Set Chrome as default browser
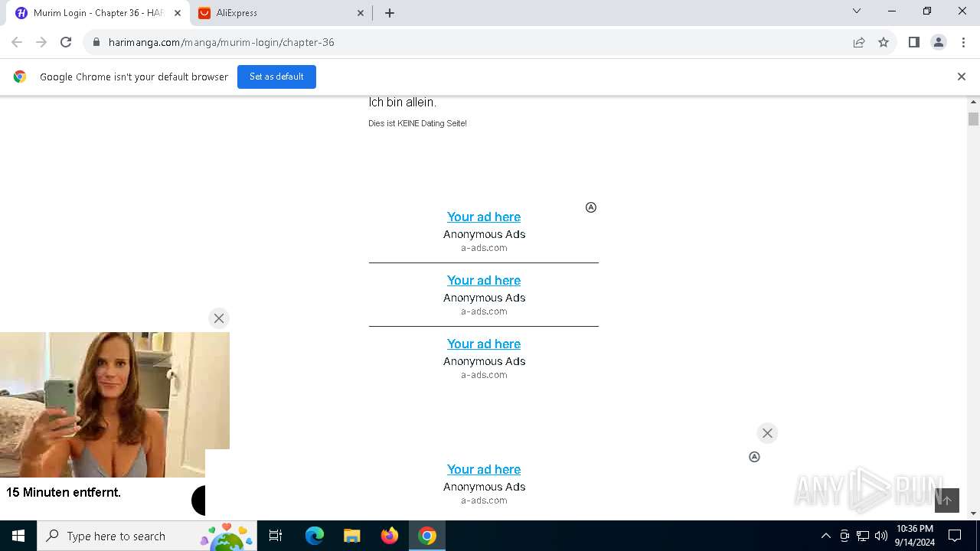 (x=276, y=77)
